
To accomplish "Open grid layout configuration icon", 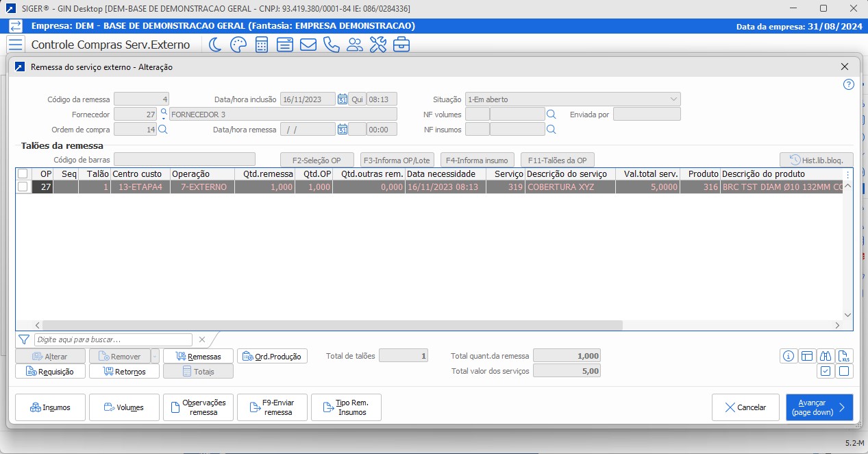I will [x=807, y=356].
